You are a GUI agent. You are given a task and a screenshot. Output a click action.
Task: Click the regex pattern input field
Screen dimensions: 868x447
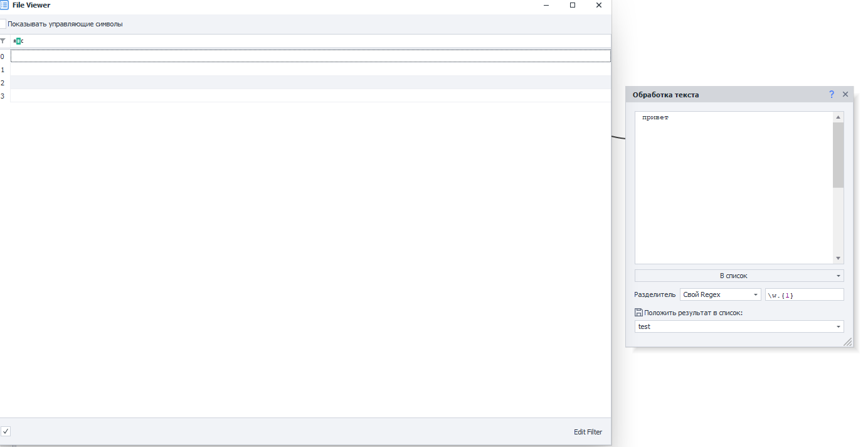pyautogui.click(x=804, y=294)
